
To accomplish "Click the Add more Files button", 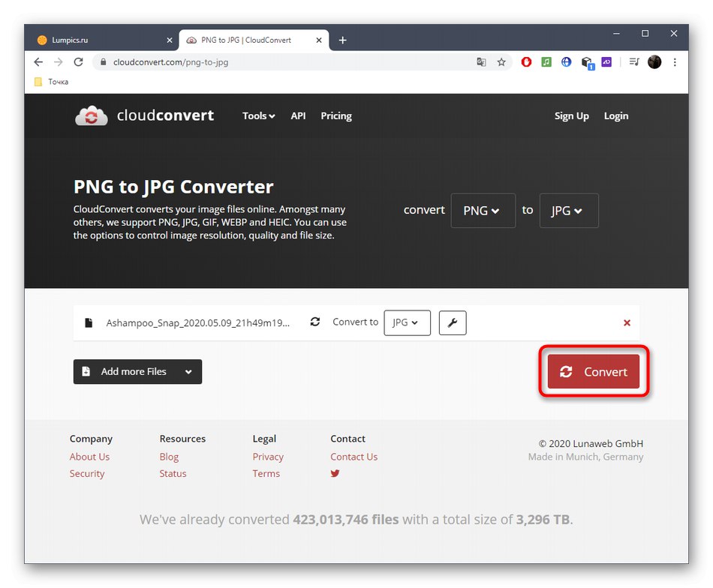I will (137, 372).
